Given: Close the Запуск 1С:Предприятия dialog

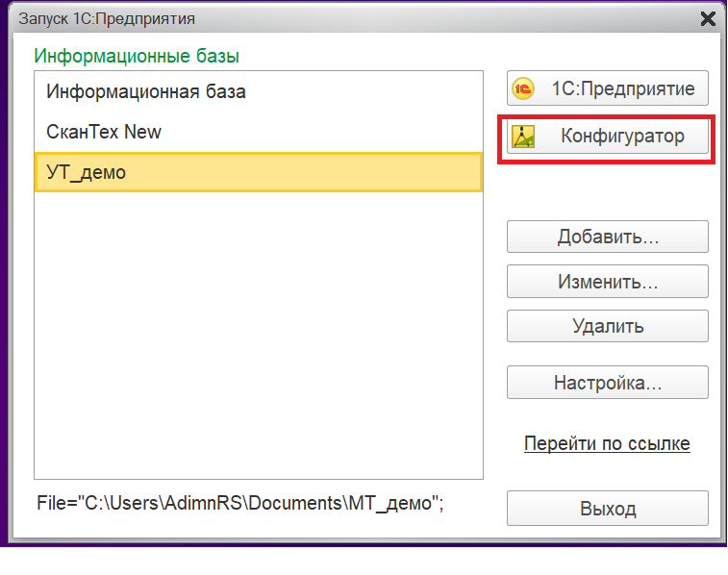Looking at the screenshot, I should (x=708, y=18).
